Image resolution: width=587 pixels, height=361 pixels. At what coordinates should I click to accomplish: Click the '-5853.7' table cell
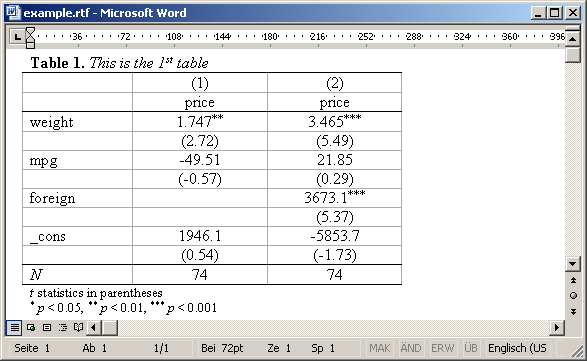(x=335, y=236)
